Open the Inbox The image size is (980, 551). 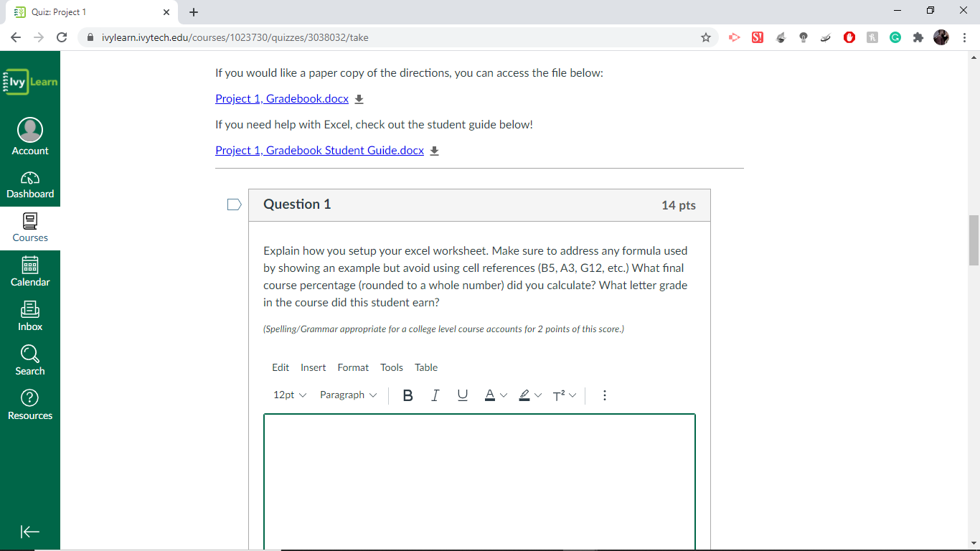coord(30,316)
